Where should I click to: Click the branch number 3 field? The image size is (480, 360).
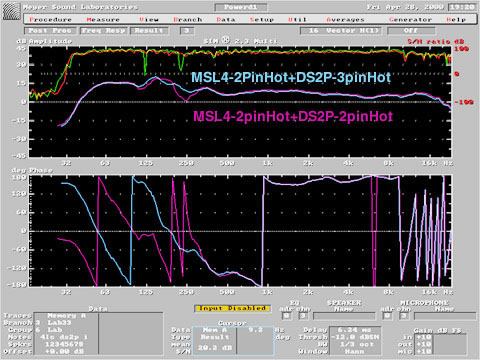click(x=187, y=31)
